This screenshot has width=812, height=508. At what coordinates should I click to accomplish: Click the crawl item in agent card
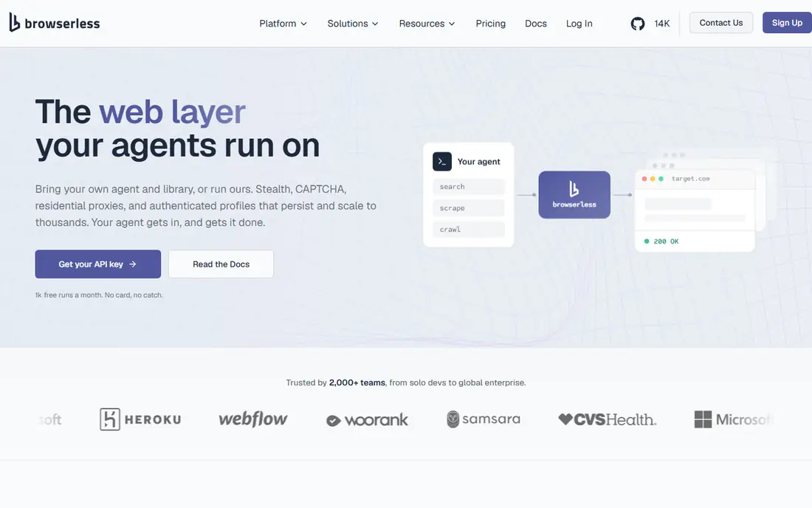(469, 230)
